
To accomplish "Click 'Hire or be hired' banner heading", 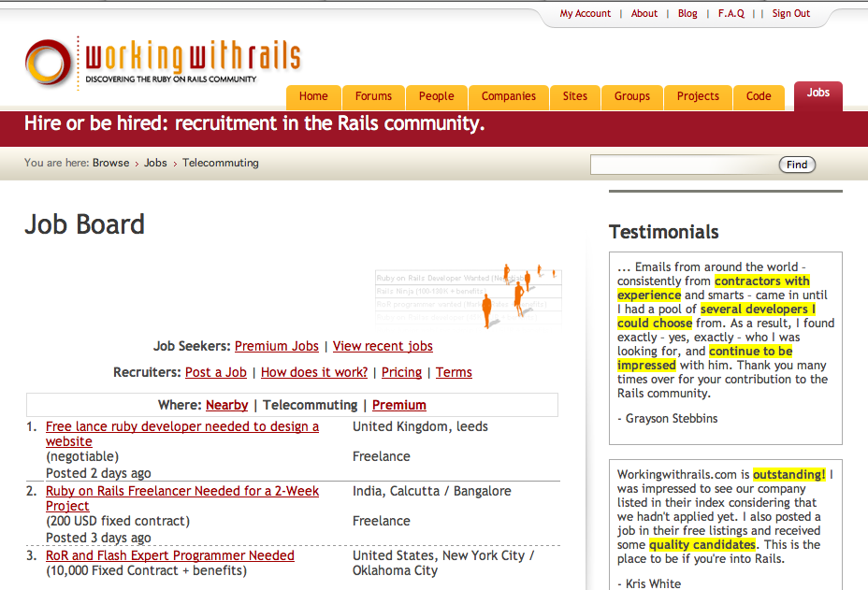I will pyautogui.click(x=254, y=123).
